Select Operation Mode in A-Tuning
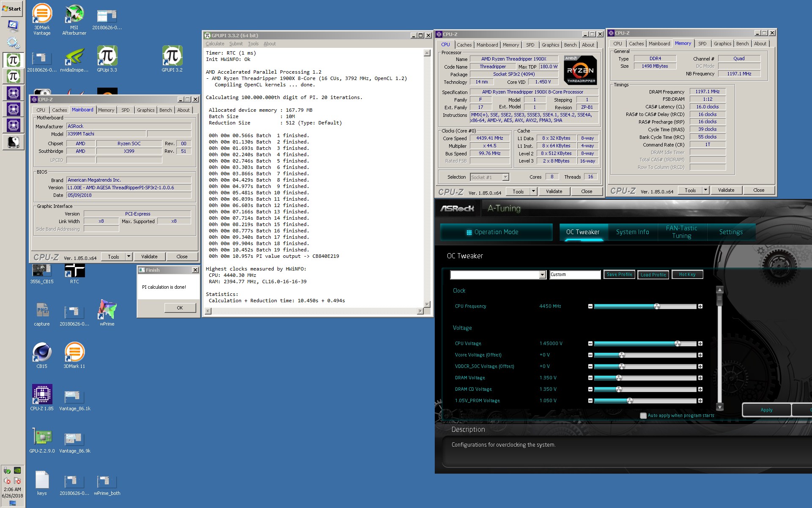Screen dimensions: 812x508 (x=496, y=232)
